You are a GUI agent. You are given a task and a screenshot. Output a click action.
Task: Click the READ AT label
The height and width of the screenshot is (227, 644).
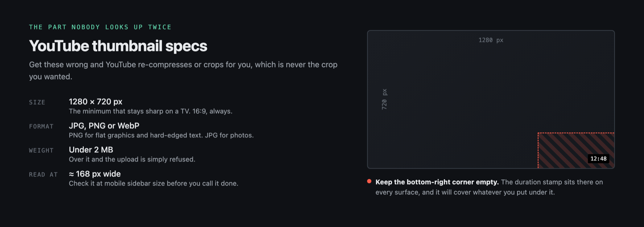tap(43, 175)
